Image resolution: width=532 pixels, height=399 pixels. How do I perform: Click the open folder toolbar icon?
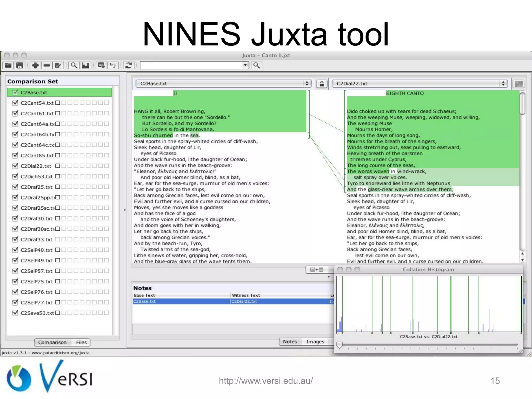click(x=8, y=65)
